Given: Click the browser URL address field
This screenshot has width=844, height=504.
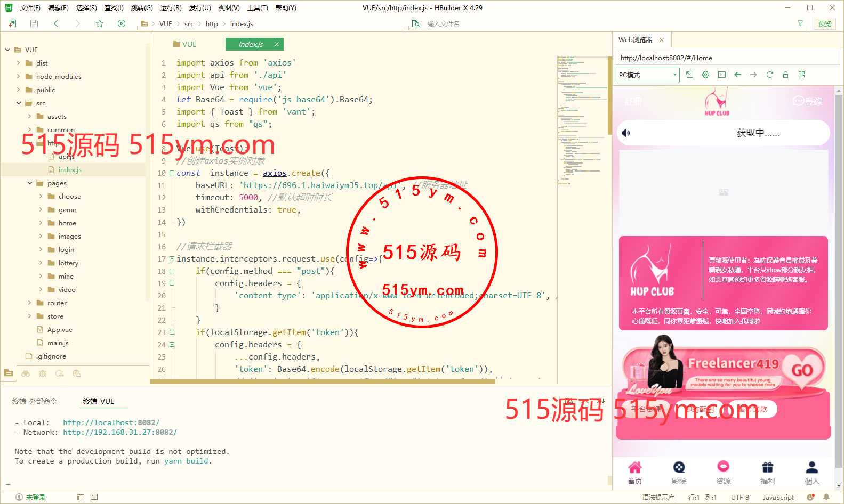Looking at the screenshot, I should pos(727,58).
